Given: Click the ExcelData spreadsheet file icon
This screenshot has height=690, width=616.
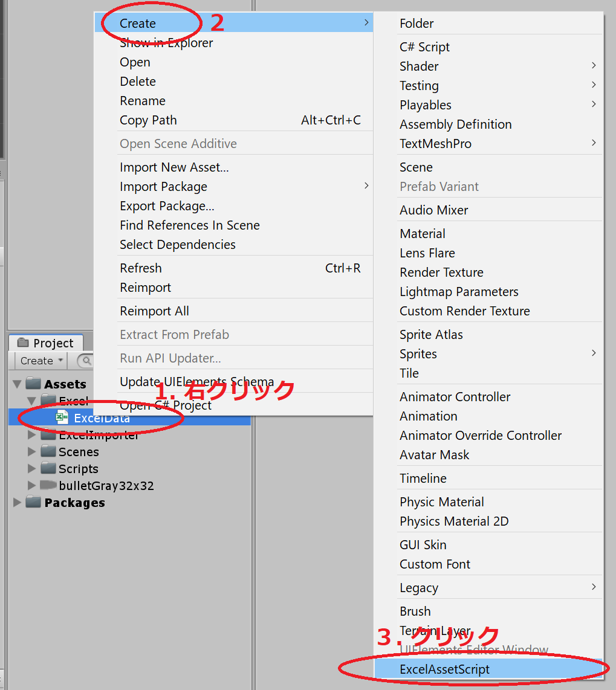Looking at the screenshot, I should pos(62,417).
